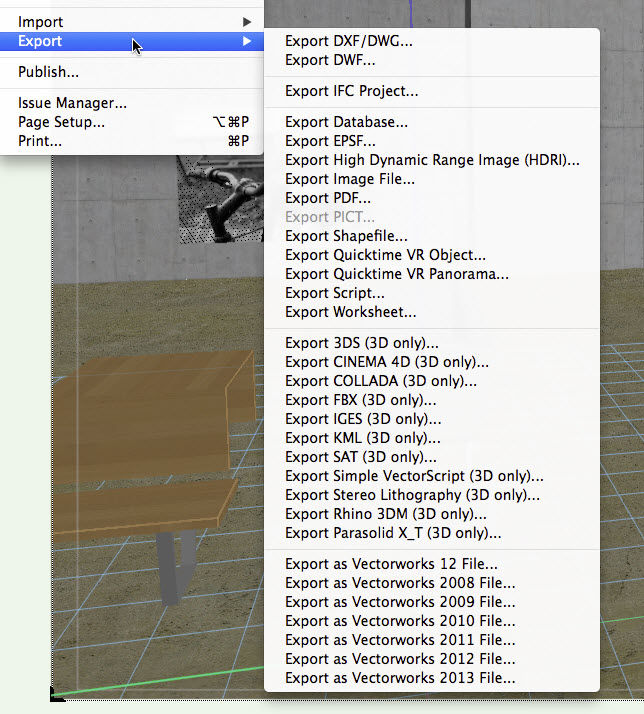Expand Export submenu arrow
This screenshot has height=714, width=644.
click(x=247, y=41)
